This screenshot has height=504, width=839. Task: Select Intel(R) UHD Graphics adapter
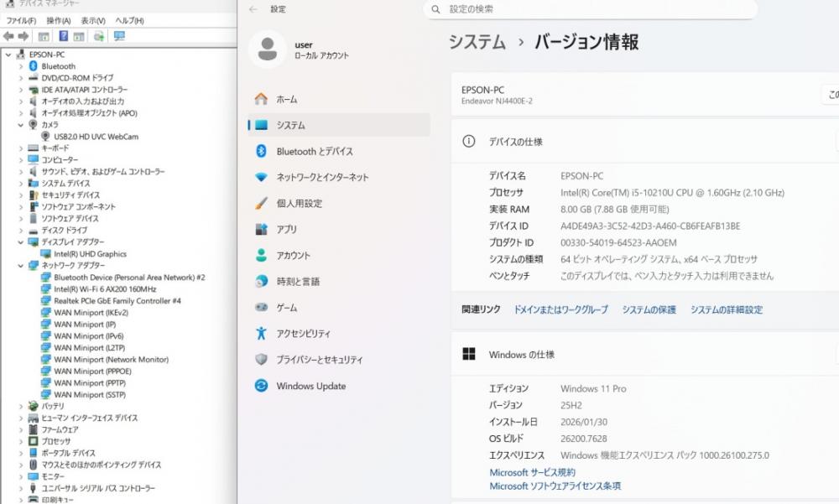[x=90, y=253]
